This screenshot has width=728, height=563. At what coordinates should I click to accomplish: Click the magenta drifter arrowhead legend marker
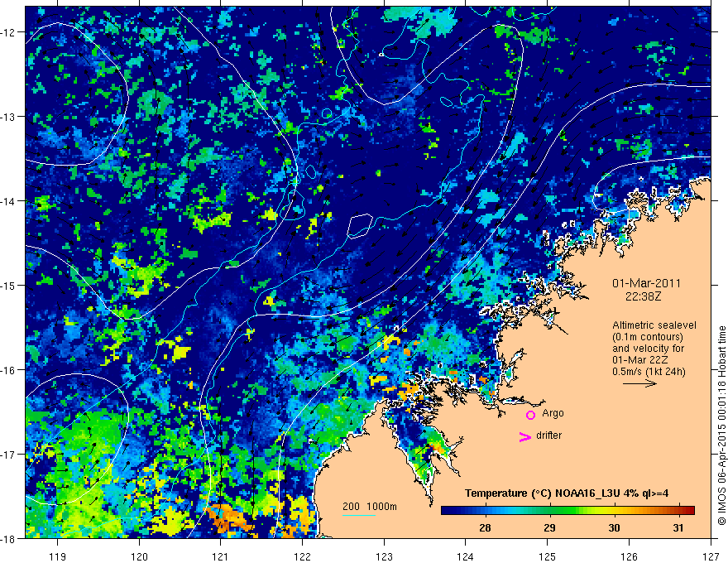click(524, 436)
